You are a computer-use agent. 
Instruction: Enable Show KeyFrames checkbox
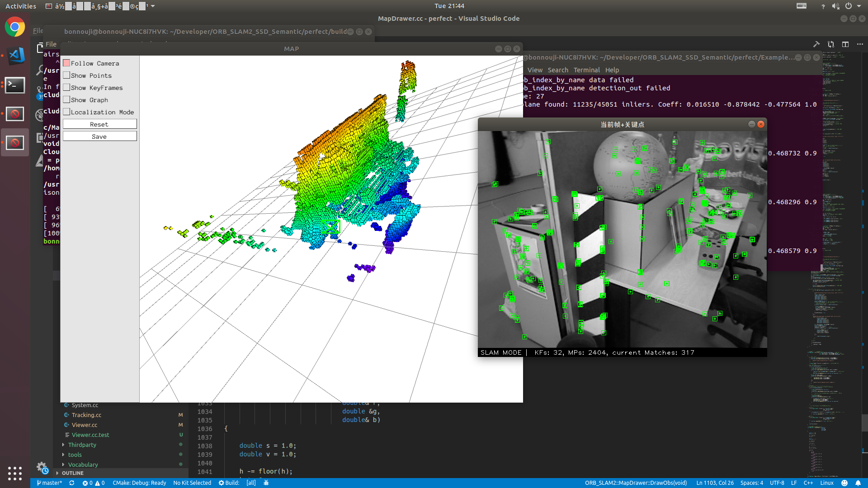pyautogui.click(x=66, y=88)
